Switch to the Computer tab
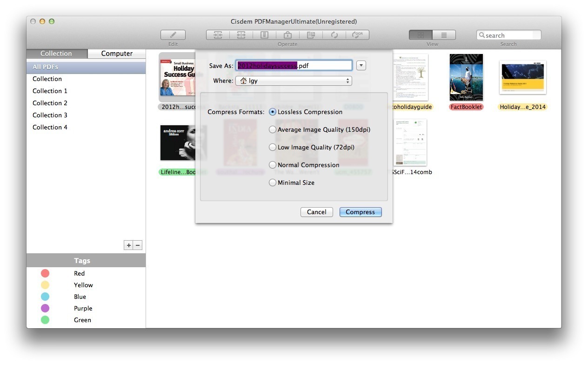This screenshot has height=365, width=588. click(x=116, y=53)
